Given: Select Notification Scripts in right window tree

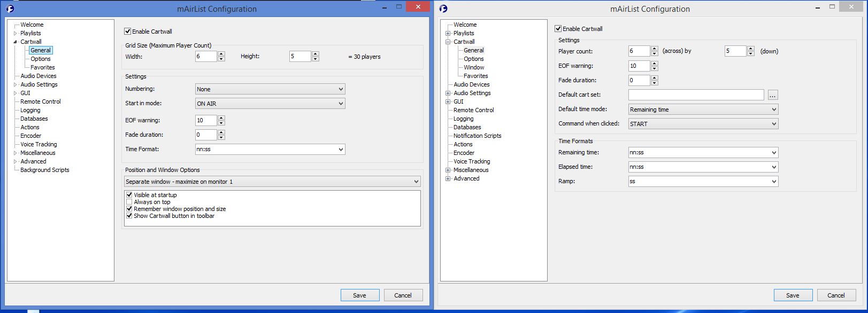Looking at the screenshot, I should tap(478, 136).
